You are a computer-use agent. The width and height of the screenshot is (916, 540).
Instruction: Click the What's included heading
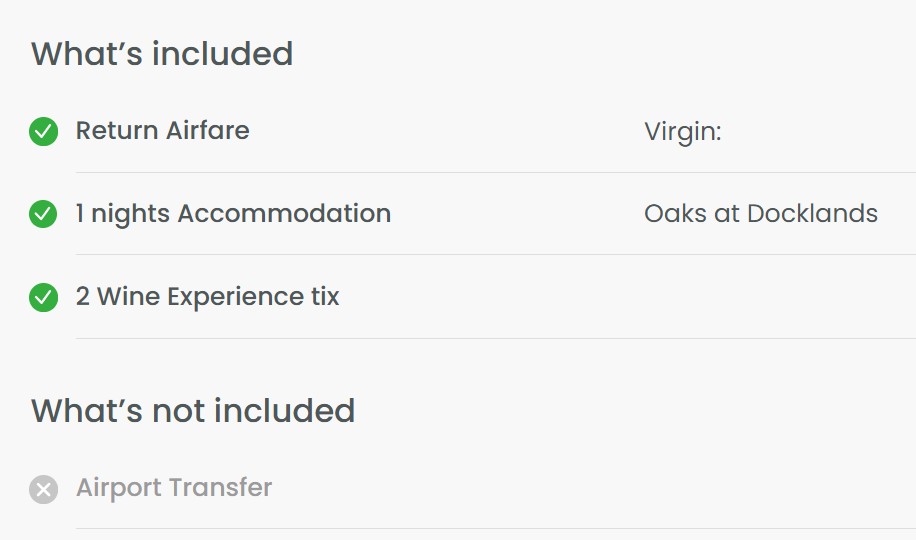pos(162,54)
